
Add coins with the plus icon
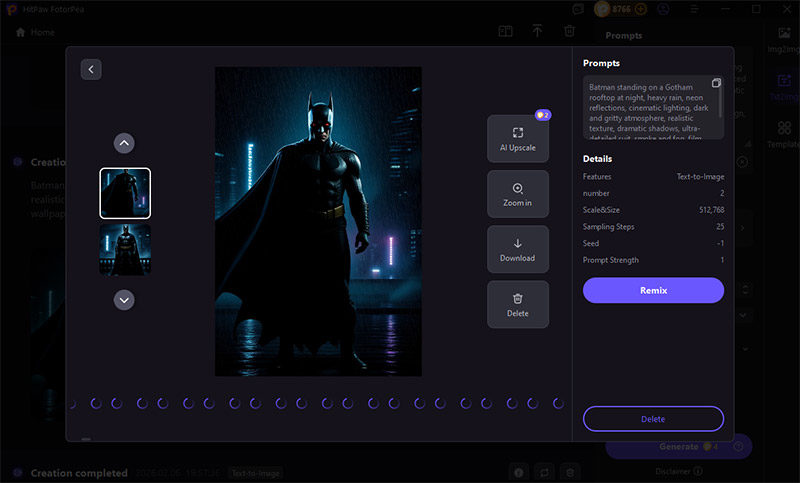pos(641,9)
